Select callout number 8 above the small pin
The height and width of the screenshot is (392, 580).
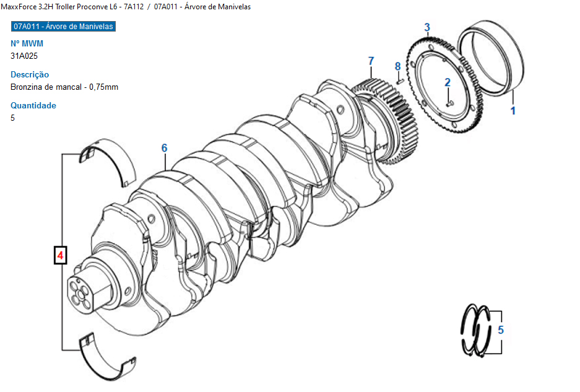tap(398, 66)
